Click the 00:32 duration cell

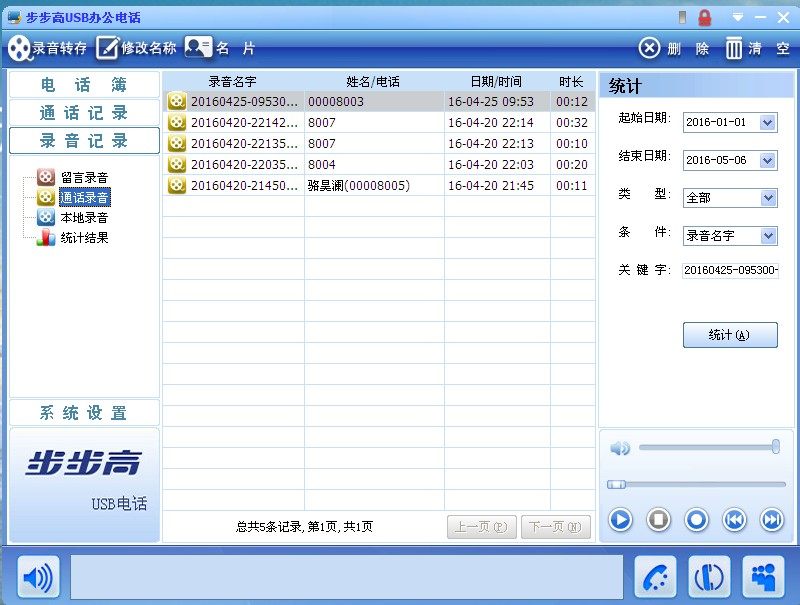click(x=572, y=122)
